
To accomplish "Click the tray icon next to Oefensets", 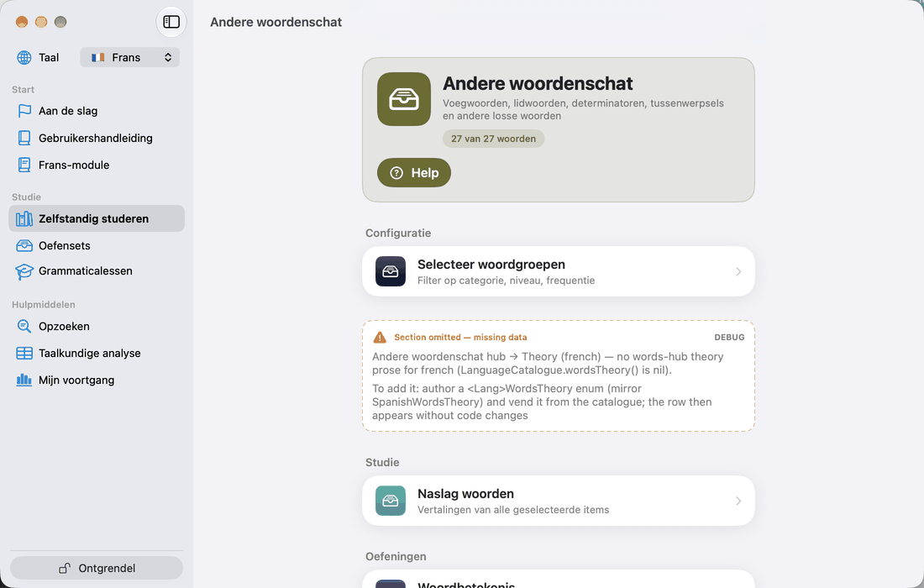I will click(24, 245).
